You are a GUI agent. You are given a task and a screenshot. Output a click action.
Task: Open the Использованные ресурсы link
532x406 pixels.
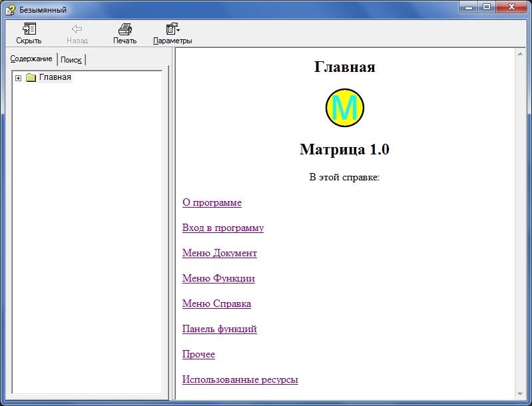click(x=240, y=379)
